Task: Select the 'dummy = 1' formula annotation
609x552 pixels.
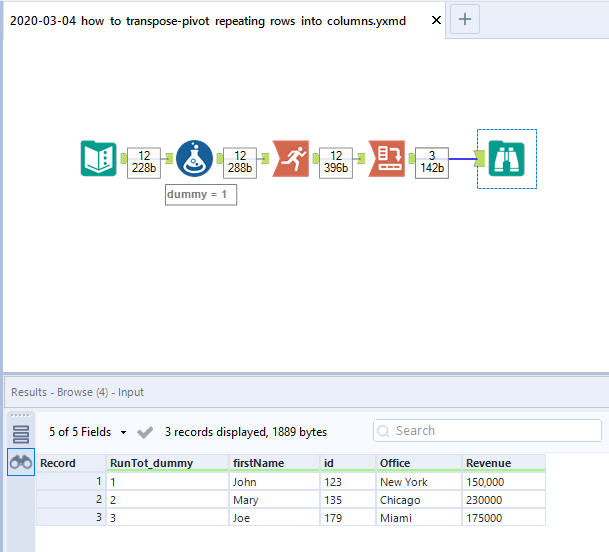Action: 201,195
